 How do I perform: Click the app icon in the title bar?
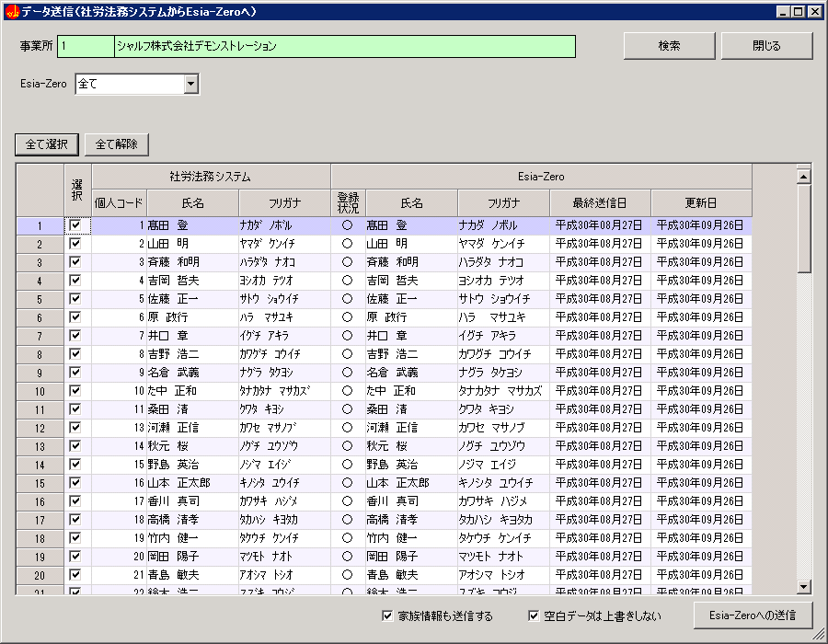[12, 11]
